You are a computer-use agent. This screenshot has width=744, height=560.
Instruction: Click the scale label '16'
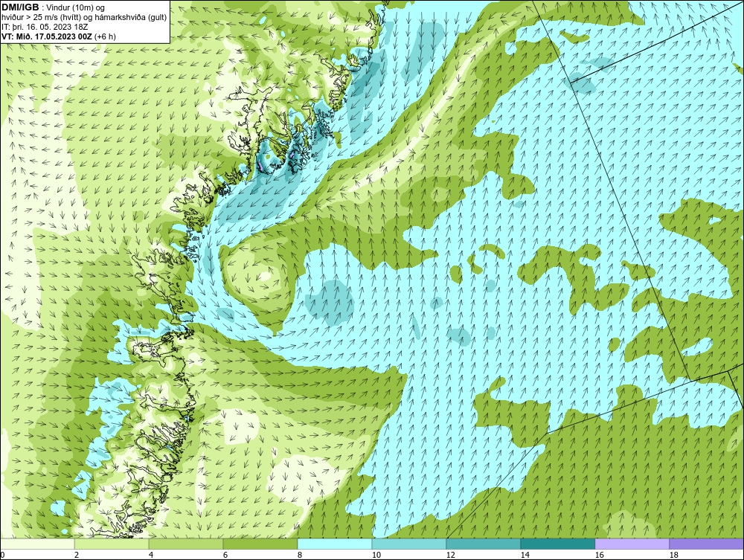[599, 555]
